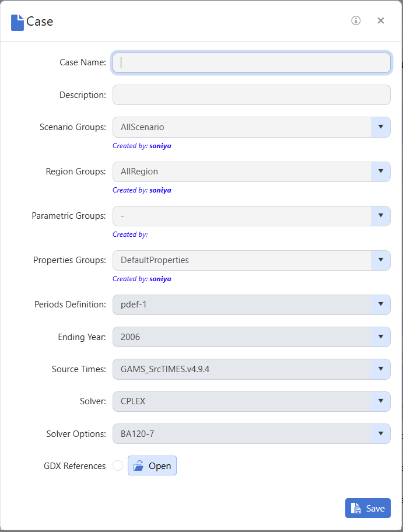The width and height of the screenshot is (403, 532).
Task: Click into the Description field
Action: tap(251, 94)
